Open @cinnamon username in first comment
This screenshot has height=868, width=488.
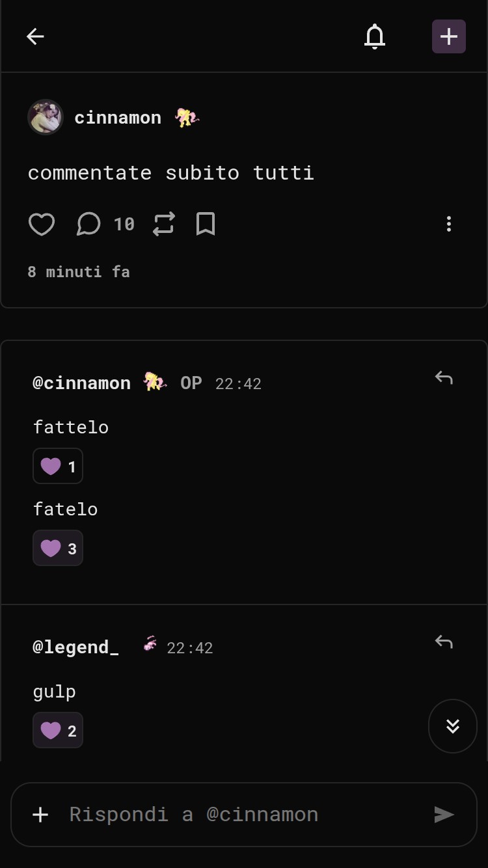82,383
